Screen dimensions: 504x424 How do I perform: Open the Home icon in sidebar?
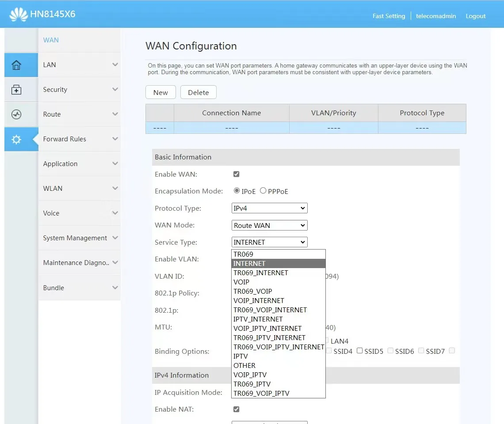(x=16, y=65)
